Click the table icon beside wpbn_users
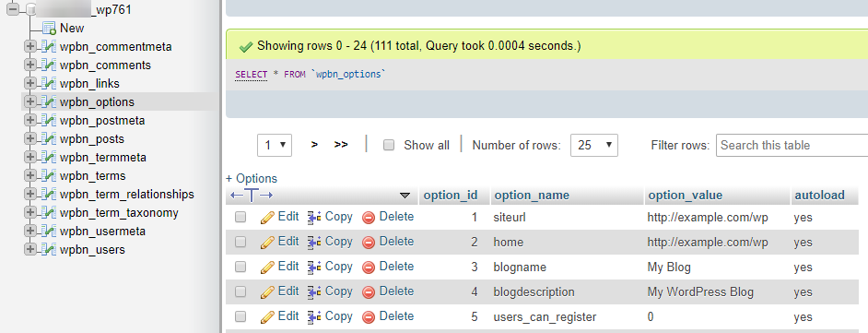Image resolution: width=868 pixels, height=333 pixels. 49,250
